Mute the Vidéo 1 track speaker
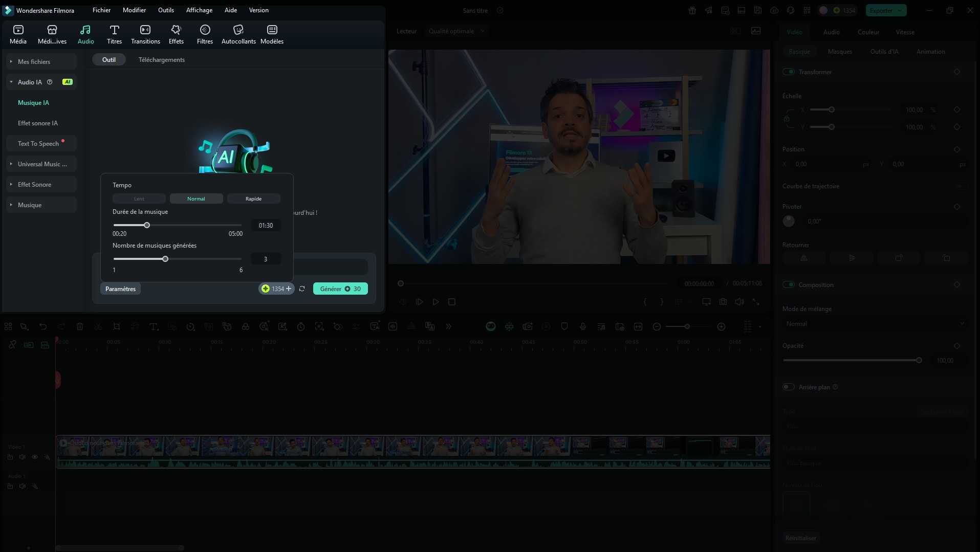Image resolution: width=980 pixels, height=552 pixels. [x=23, y=457]
